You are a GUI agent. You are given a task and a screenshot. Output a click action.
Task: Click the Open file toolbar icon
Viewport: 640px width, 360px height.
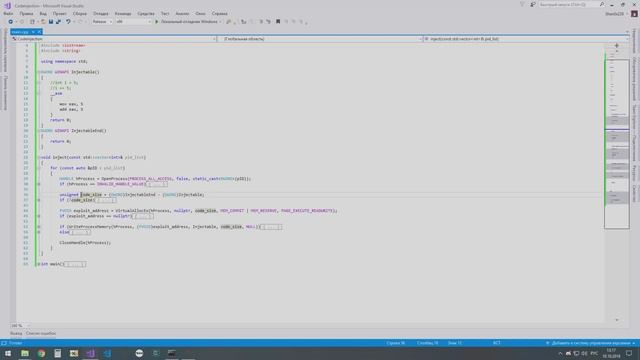[x=42, y=22]
